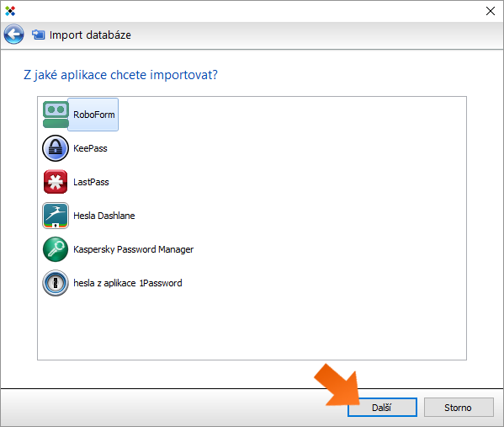Select Kaspersky Password Manager entry
The width and height of the screenshot is (504, 427).
point(134,249)
